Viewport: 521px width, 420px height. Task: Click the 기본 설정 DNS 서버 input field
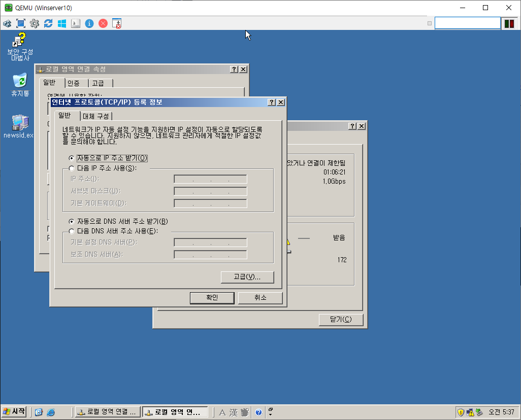coord(210,242)
